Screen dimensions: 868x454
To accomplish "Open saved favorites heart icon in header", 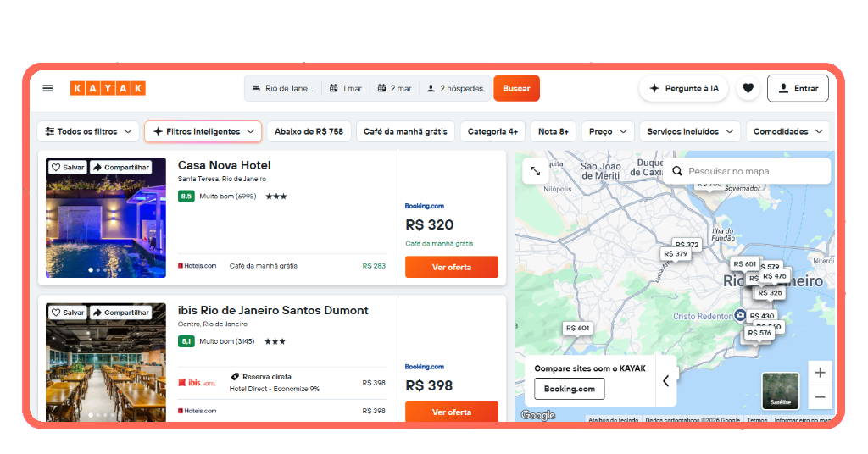I will [748, 88].
